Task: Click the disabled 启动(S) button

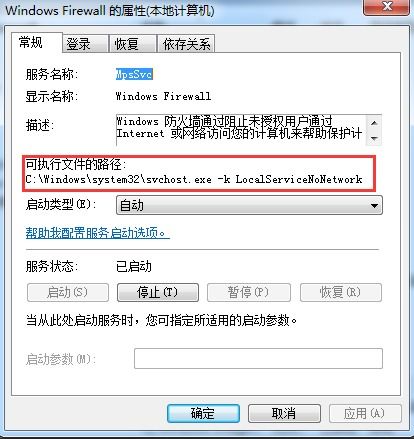Action: tap(68, 292)
